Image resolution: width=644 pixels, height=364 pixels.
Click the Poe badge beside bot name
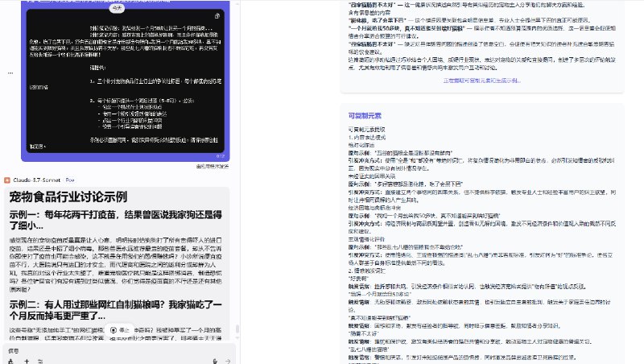[70, 180]
